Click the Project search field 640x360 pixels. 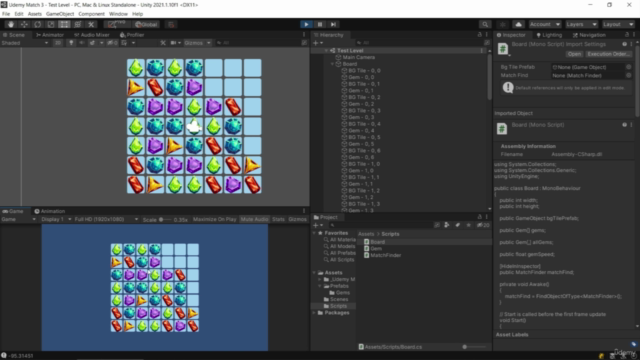[380, 225]
